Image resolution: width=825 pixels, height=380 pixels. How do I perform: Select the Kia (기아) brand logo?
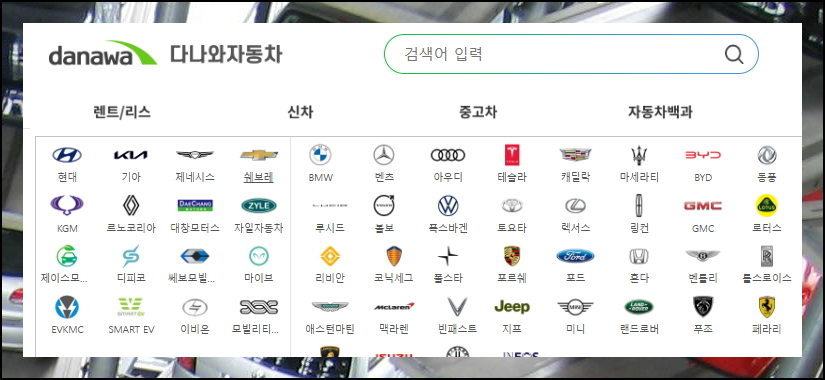click(131, 155)
